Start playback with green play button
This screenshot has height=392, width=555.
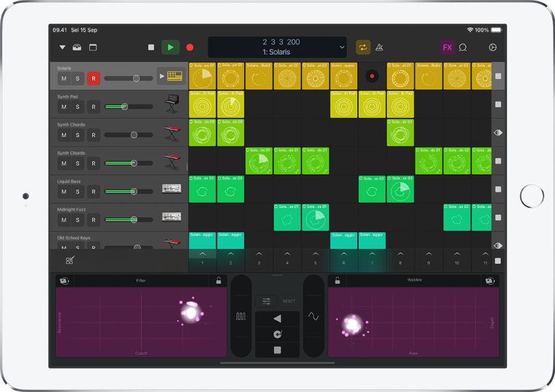170,47
